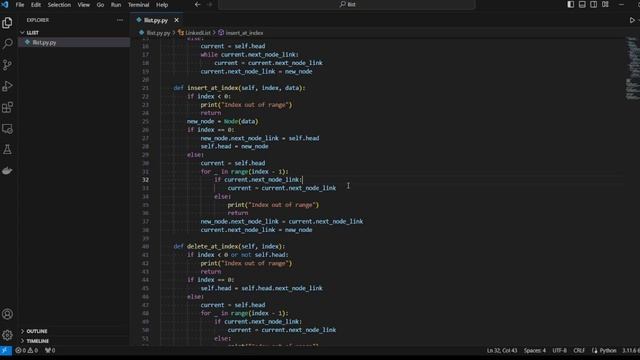
Task: Open the Testing flask view
Action: pos(7,149)
